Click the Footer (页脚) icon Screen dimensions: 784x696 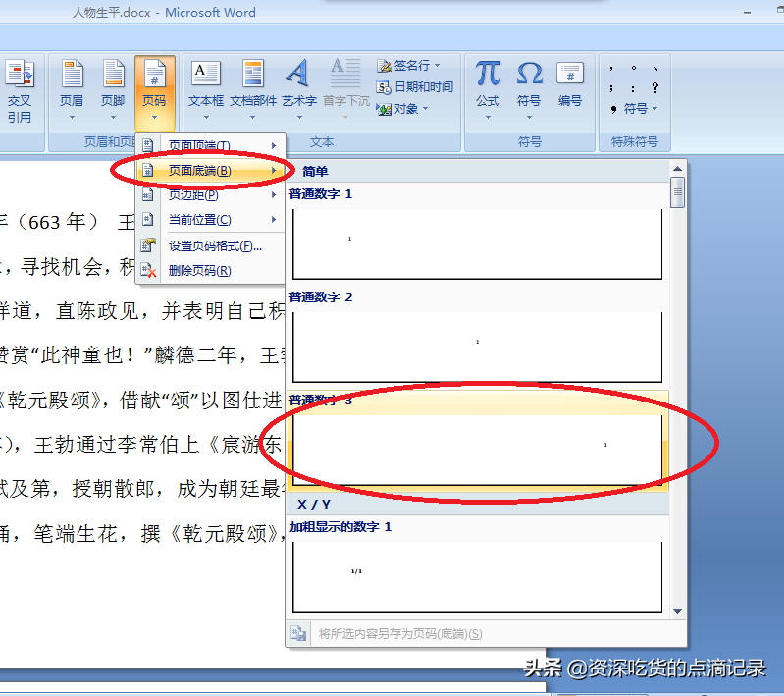coord(114,73)
